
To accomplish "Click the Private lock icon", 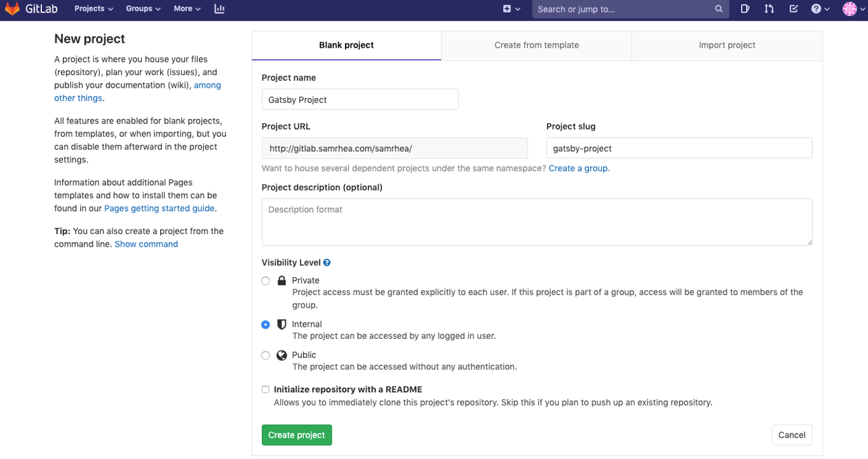I will (x=281, y=280).
